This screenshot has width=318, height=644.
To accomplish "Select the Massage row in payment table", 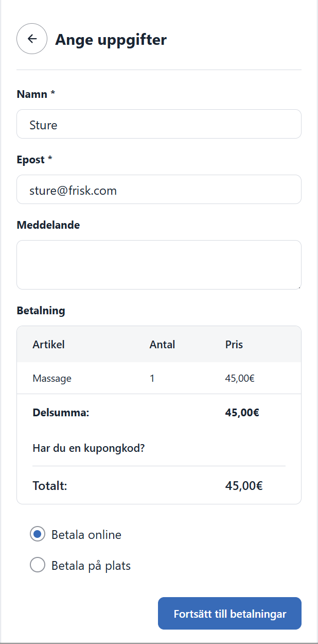I will (x=159, y=378).
